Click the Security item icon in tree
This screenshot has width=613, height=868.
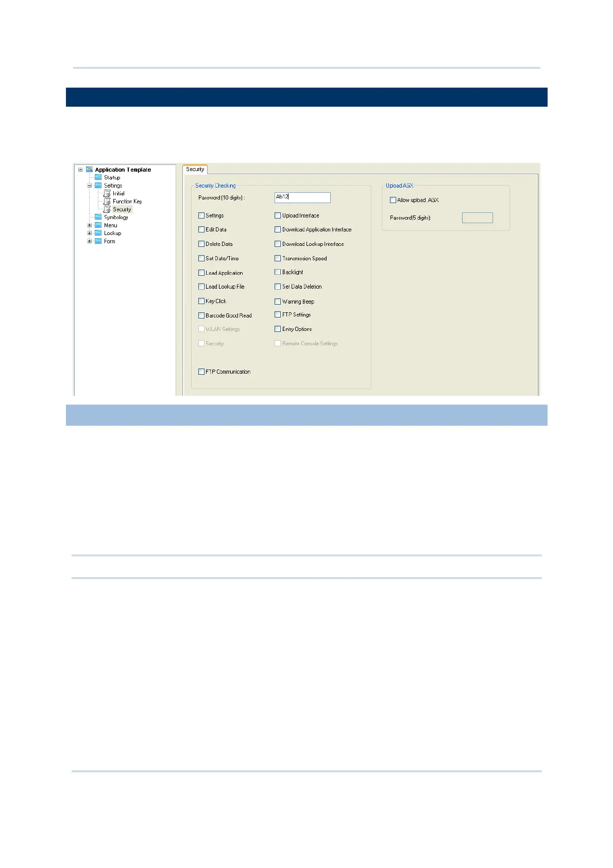(107, 209)
